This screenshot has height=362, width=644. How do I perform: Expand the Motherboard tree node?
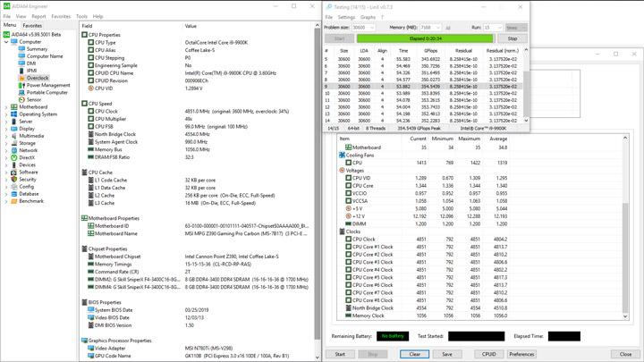pos(6,107)
